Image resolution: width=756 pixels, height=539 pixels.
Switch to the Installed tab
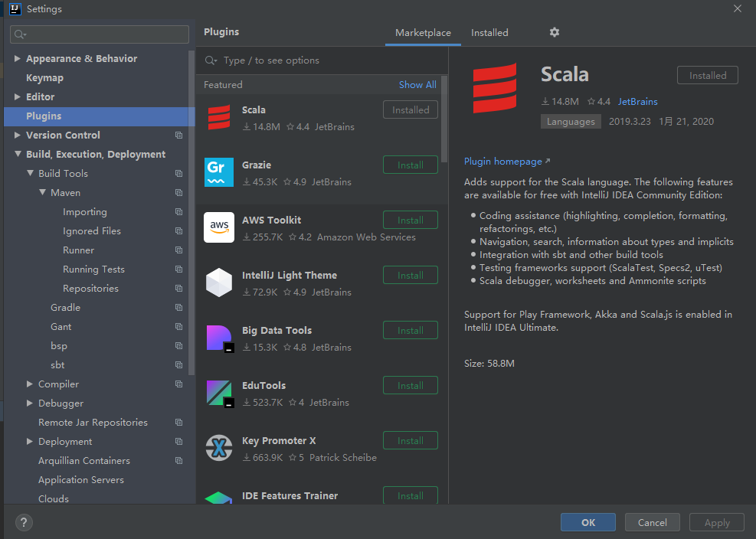[x=489, y=33]
